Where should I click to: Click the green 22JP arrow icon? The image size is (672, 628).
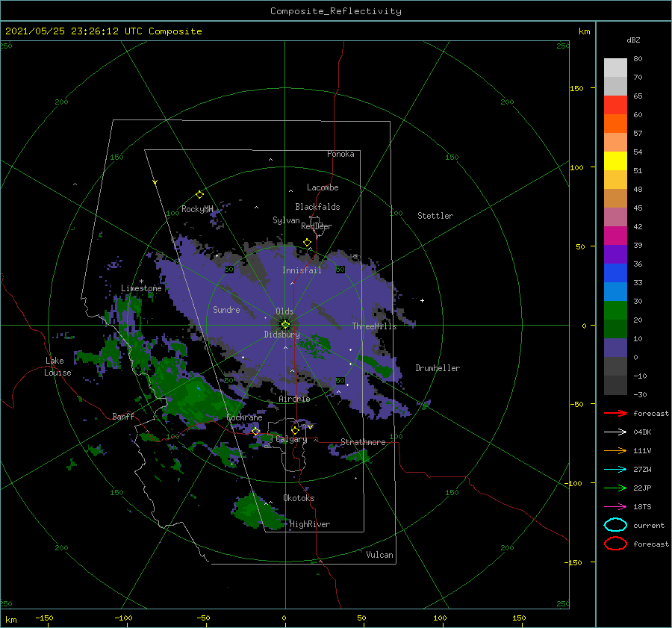(x=615, y=488)
